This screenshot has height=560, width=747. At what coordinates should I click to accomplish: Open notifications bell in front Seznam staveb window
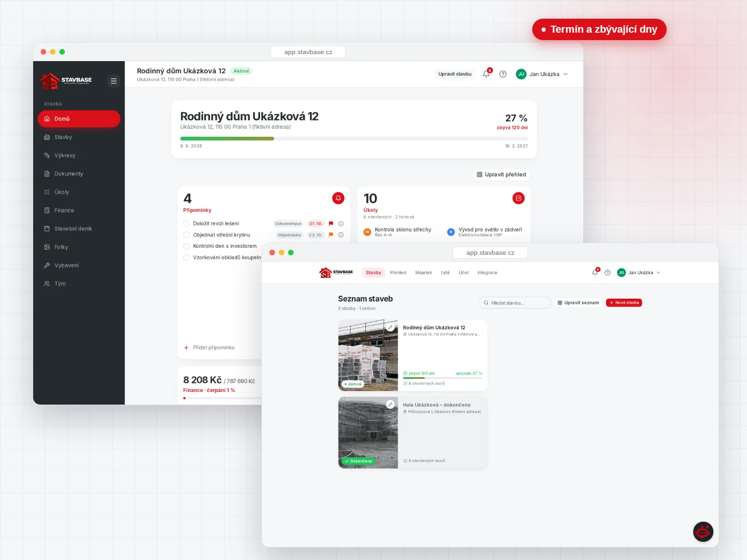pyautogui.click(x=595, y=273)
